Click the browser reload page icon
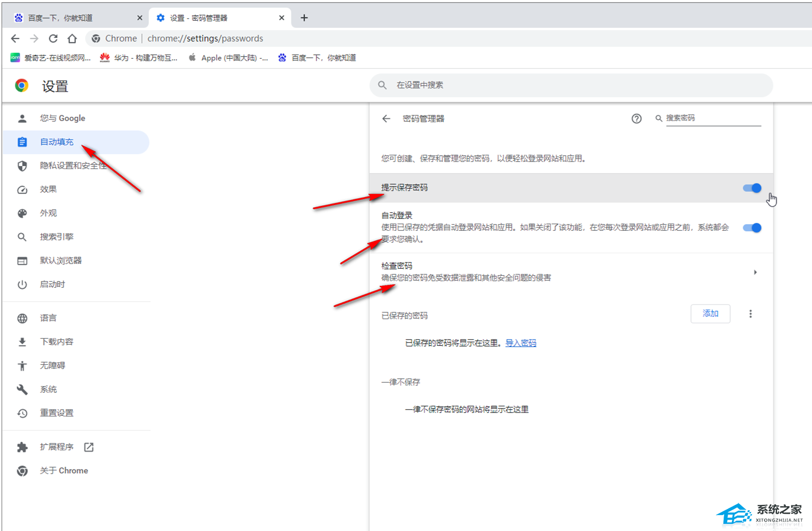The height and width of the screenshot is (531, 812). (x=53, y=39)
